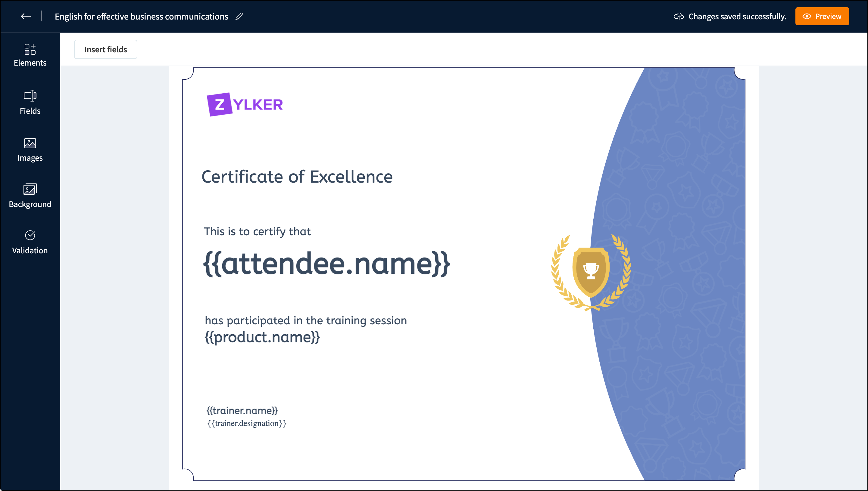Image resolution: width=868 pixels, height=491 pixels.
Task: Click the 'has participated in the training session' line
Action: click(306, 320)
